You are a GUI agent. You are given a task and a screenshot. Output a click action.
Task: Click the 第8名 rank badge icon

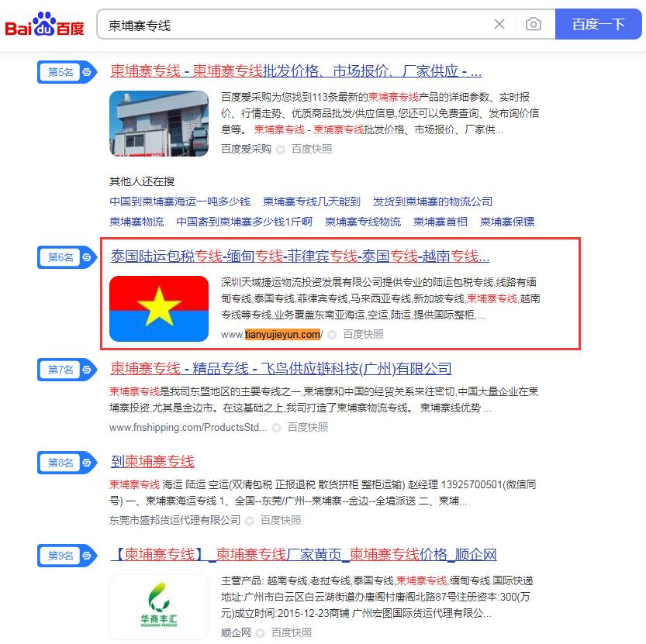coord(67,463)
